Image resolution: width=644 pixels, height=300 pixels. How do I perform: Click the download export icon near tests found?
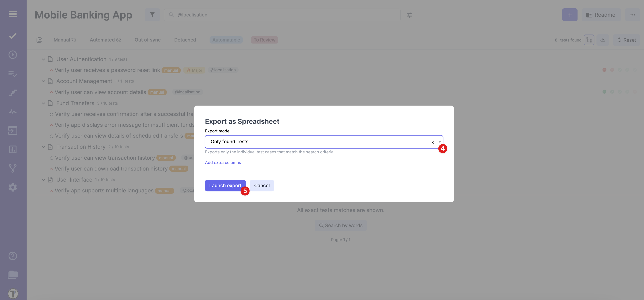point(603,40)
